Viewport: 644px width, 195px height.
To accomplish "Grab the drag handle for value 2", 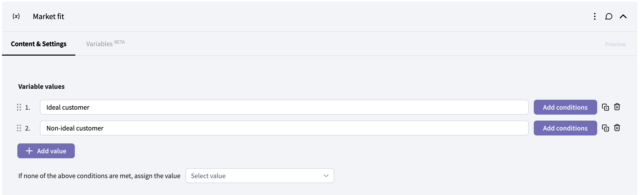I will (19, 128).
